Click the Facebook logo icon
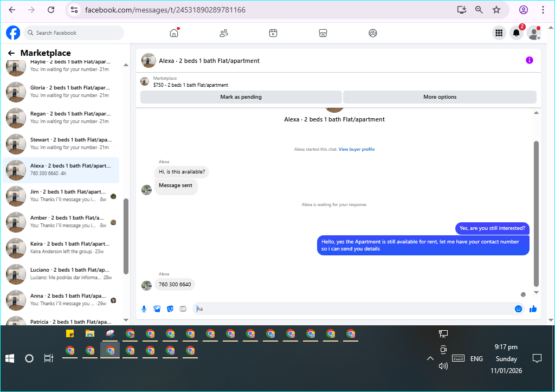Image resolution: width=555 pixels, height=392 pixels. (x=13, y=33)
